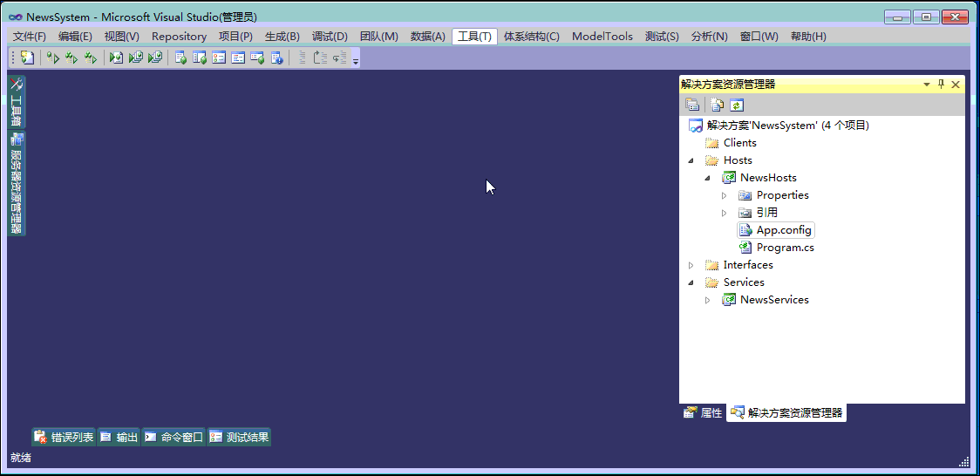Click the Hosts folder icon
Image resolution: width=980 pixels, height=476 pixels.
pos(711,160)
